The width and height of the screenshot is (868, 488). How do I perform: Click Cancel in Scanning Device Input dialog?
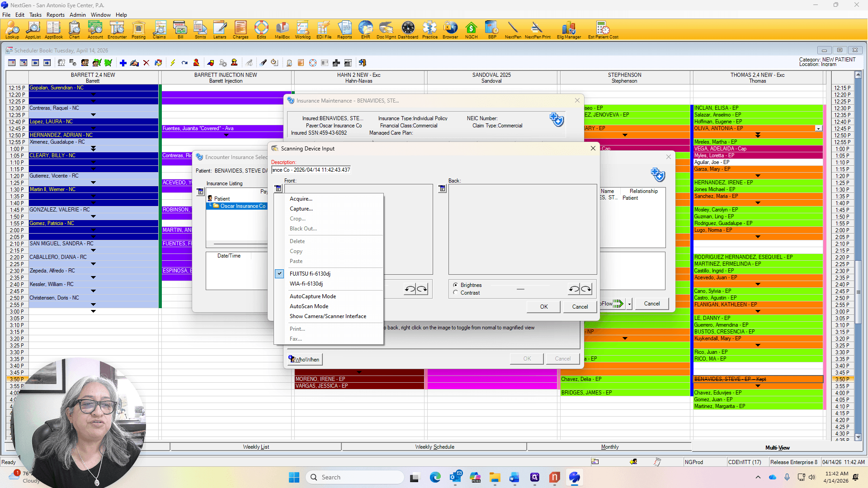[x=580, y=307]
